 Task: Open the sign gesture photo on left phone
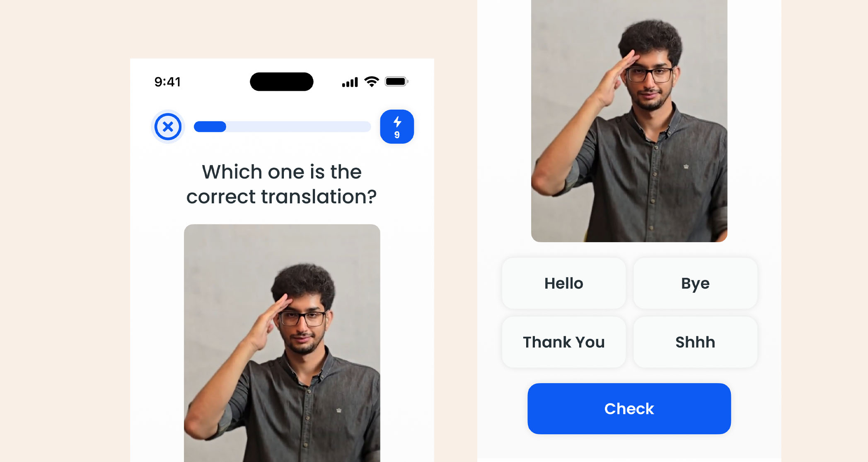pyautogui.click(x=282, y=343)
